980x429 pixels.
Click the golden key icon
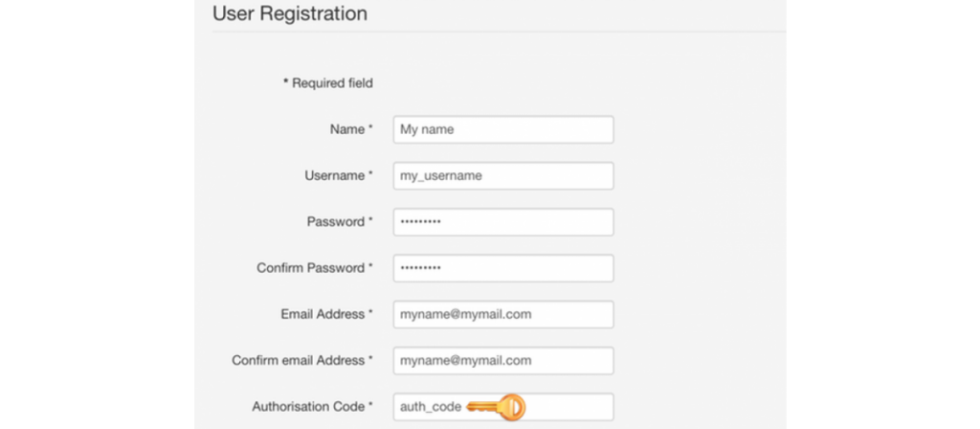pos(497,407)
